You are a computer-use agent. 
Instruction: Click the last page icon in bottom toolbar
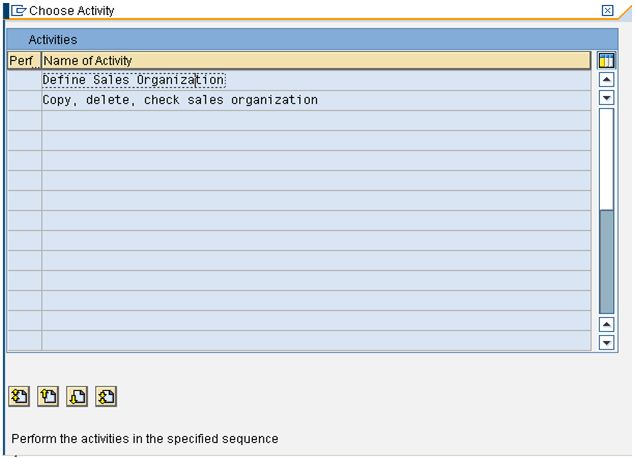106,397
